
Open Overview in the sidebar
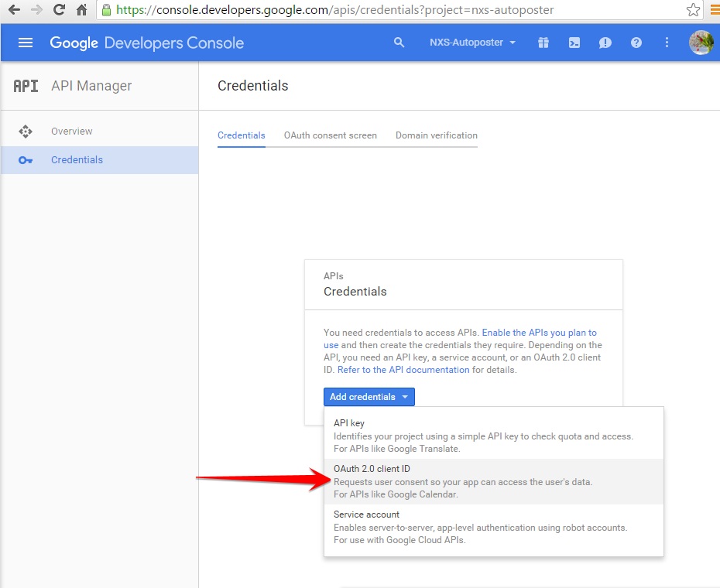click(100, 132)
